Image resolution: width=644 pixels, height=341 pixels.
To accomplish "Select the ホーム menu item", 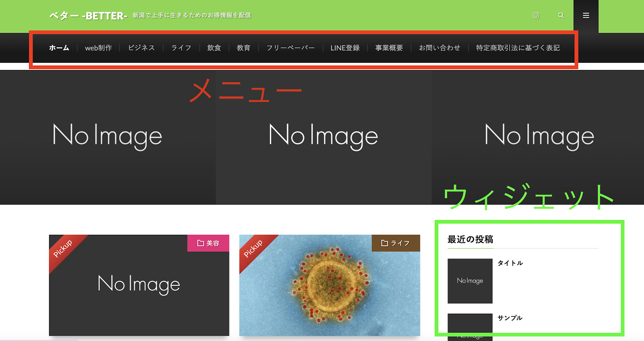I will point(59,48).
